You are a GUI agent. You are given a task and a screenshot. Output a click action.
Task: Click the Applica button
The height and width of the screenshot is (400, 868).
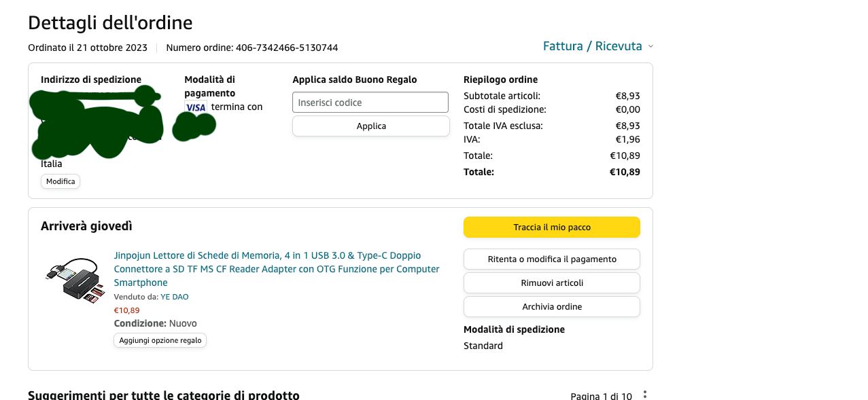371,126
